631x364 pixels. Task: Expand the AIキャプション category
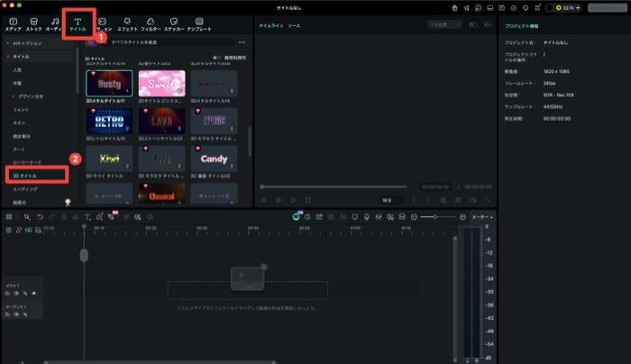coord(7,43)
